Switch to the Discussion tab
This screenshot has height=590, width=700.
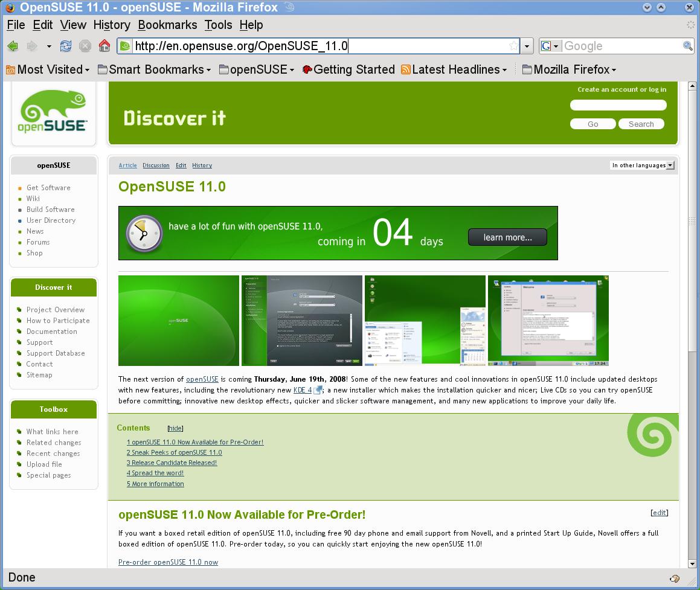[x=156, y=165]
